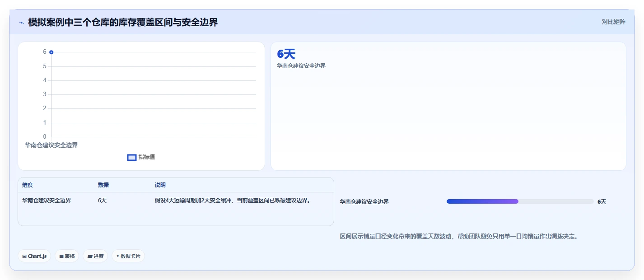Click the y-axis tick label 3

(x=45, y=94)
